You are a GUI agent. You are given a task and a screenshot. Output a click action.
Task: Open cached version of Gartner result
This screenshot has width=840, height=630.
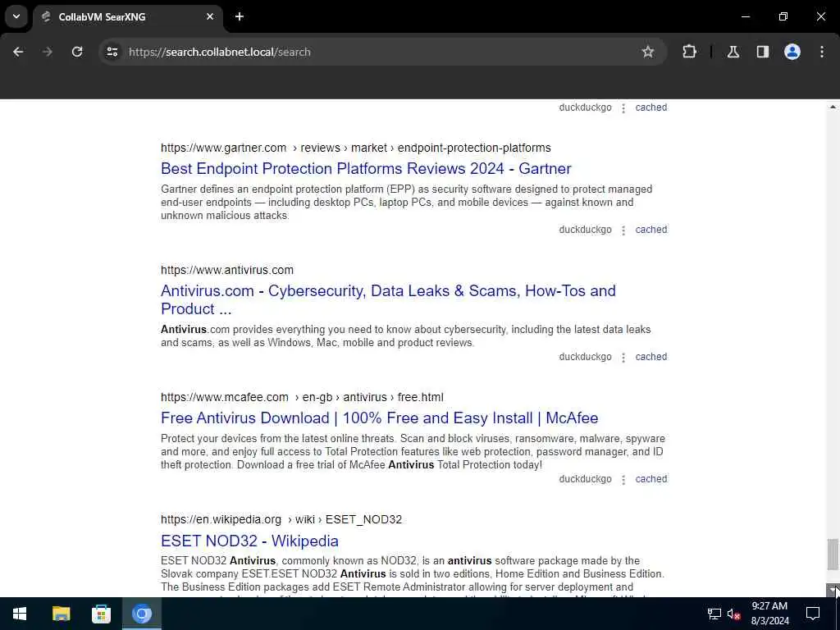651,230
